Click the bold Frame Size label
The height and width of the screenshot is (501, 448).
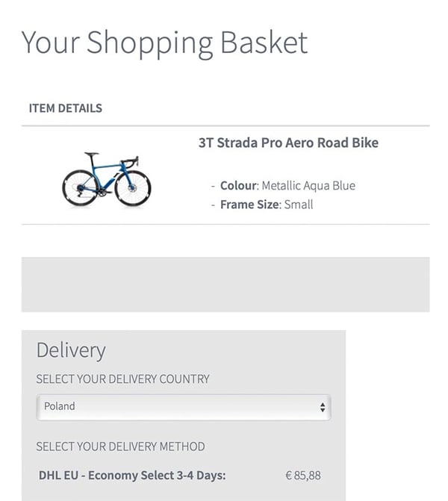click(249, 205)
